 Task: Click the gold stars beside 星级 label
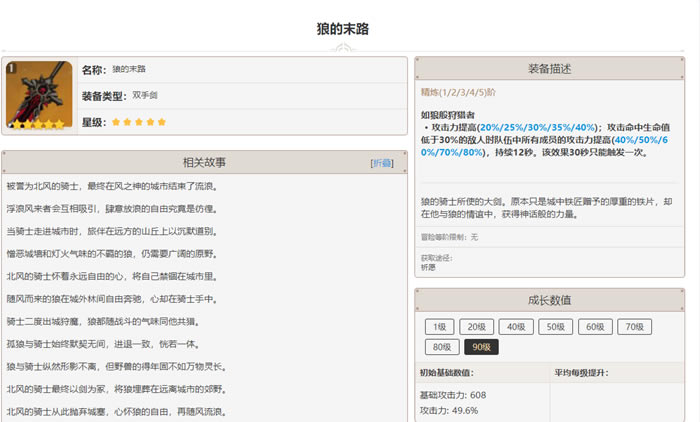[139, 122]
